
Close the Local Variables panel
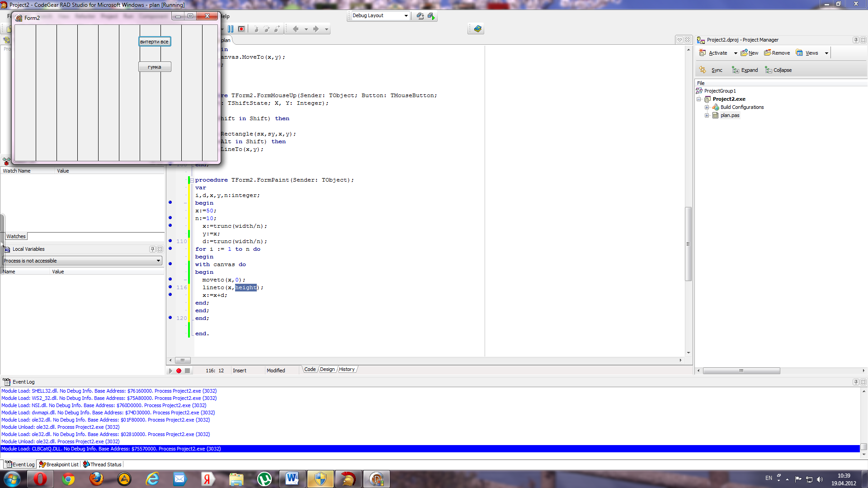tap(160, 249)
